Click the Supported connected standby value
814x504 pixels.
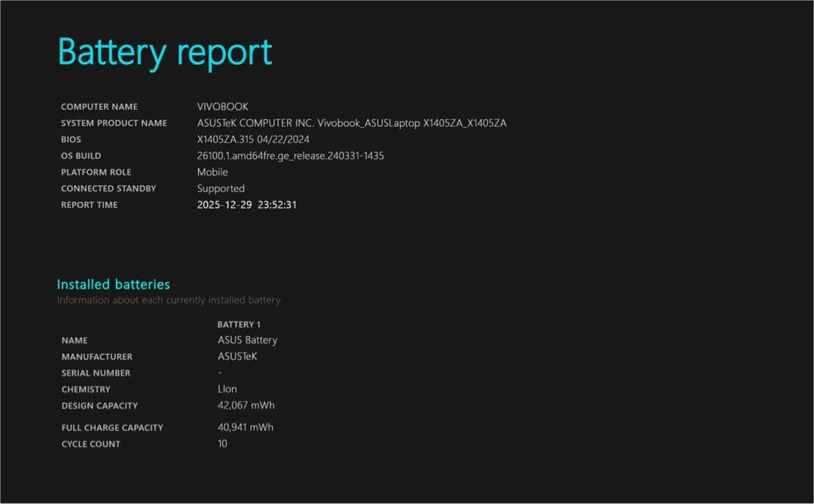tap(221, 188)
